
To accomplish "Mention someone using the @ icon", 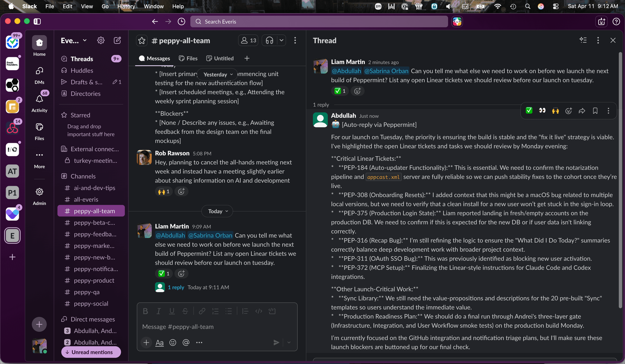I will click(x=186, y=343).
